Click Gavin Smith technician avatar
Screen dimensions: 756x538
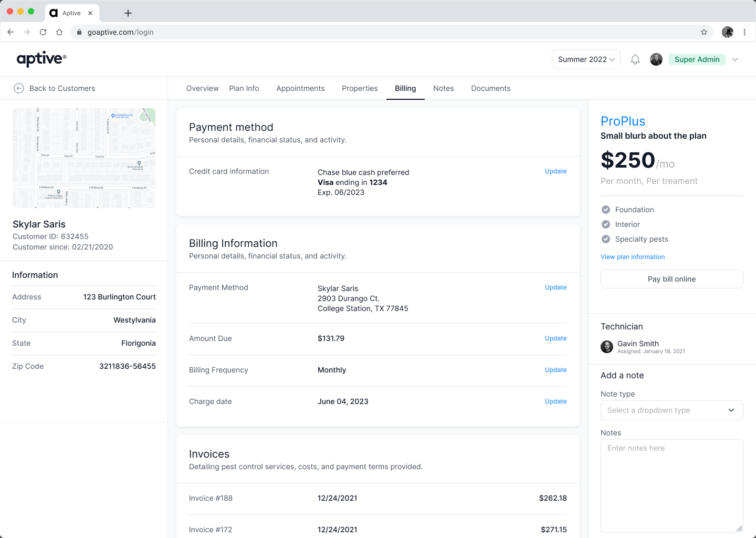click(607, 347)
